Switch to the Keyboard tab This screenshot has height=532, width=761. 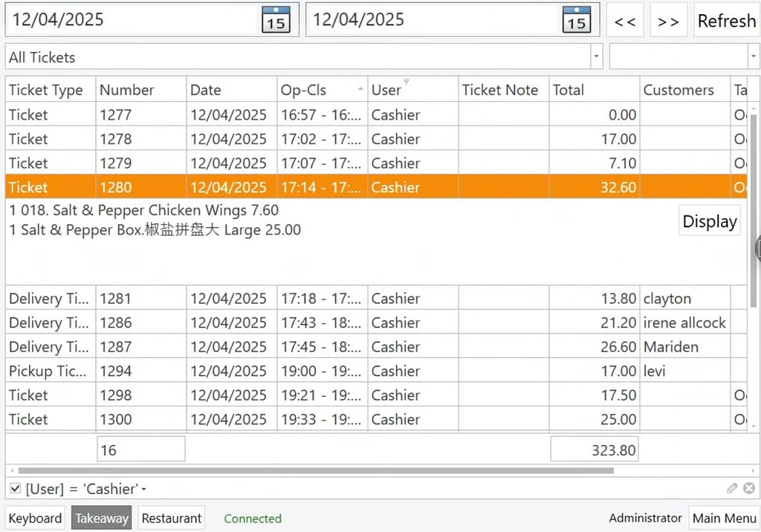point(35,518)
